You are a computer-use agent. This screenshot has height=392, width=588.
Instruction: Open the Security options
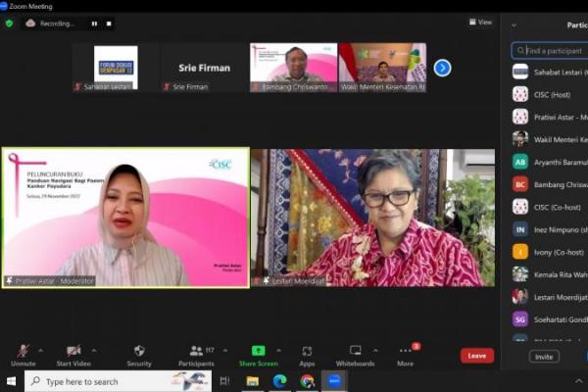click(x=139, y=351)
